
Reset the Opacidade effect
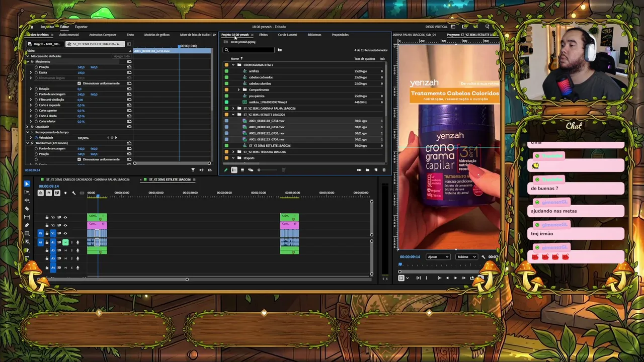pos(129,127)
